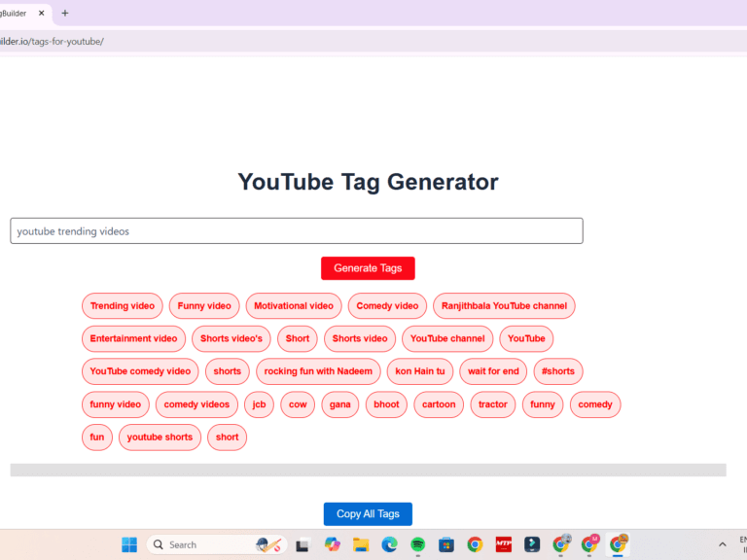Launch Microsoft Edge from the taskbar
This screenshot has height=560, width=747.
389,544
